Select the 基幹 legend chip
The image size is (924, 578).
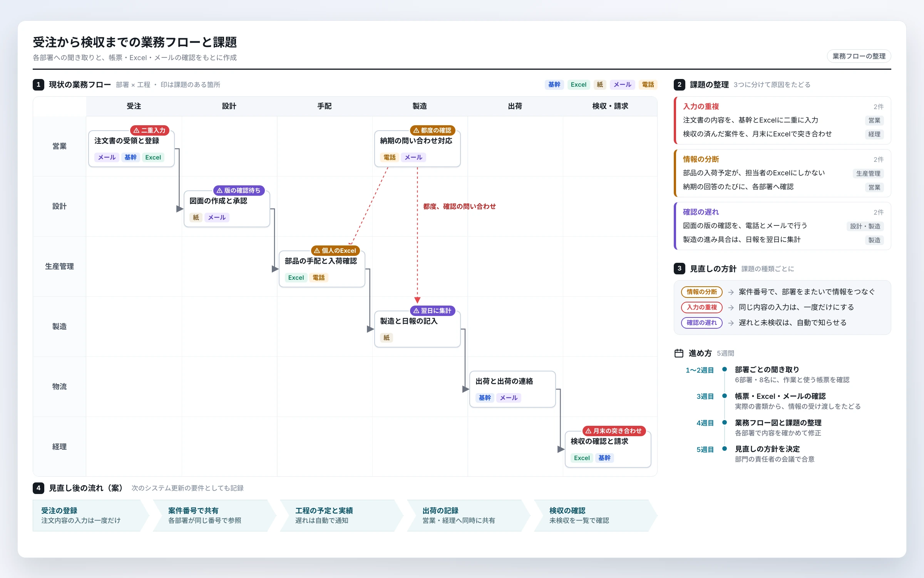click(554, 84)
